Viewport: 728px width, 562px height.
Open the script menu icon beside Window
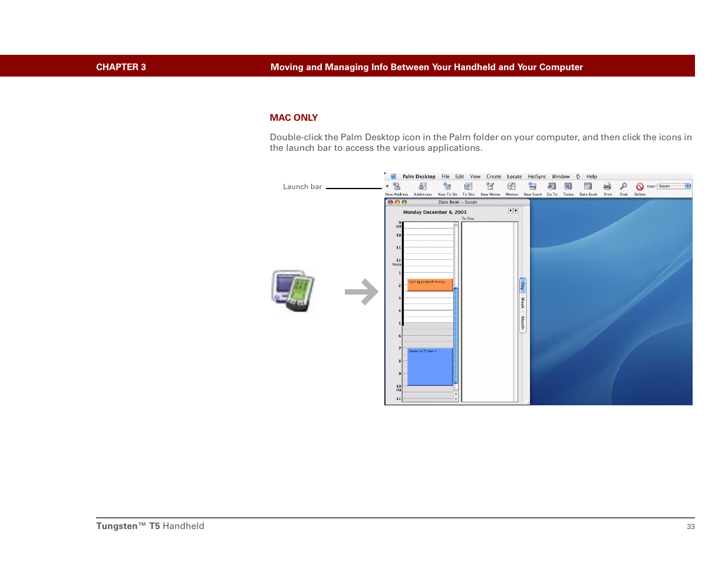578,176
